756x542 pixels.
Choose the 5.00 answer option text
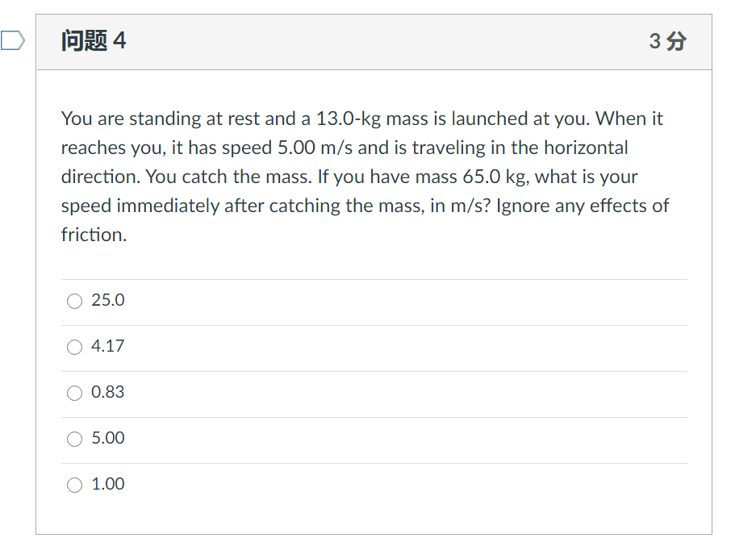[108, 438]
